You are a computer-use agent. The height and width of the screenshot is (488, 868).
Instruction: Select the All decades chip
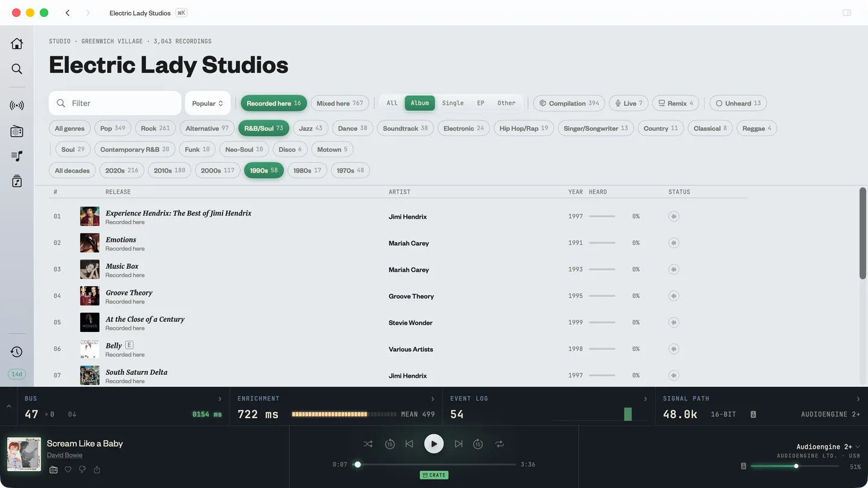point(72,170)
